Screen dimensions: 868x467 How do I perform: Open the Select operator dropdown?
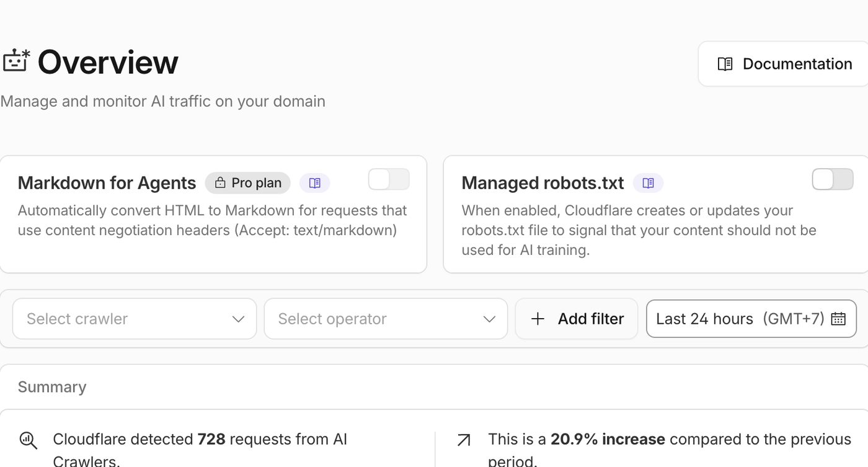(386, 319)
